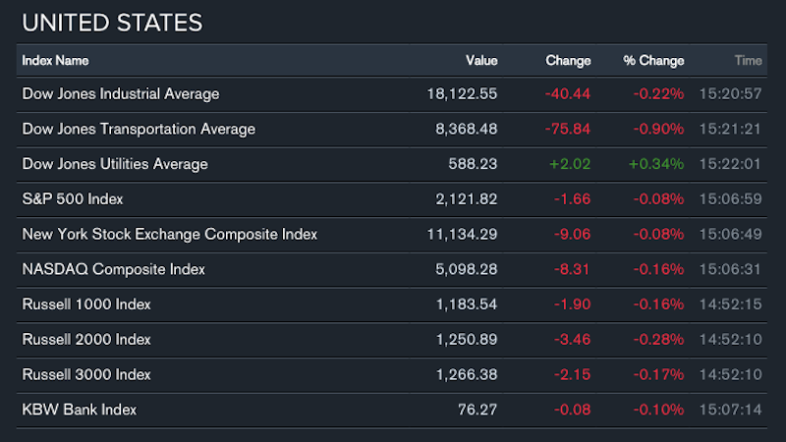Click the value 5,098.28
The image size is (786, 442).
466,269
